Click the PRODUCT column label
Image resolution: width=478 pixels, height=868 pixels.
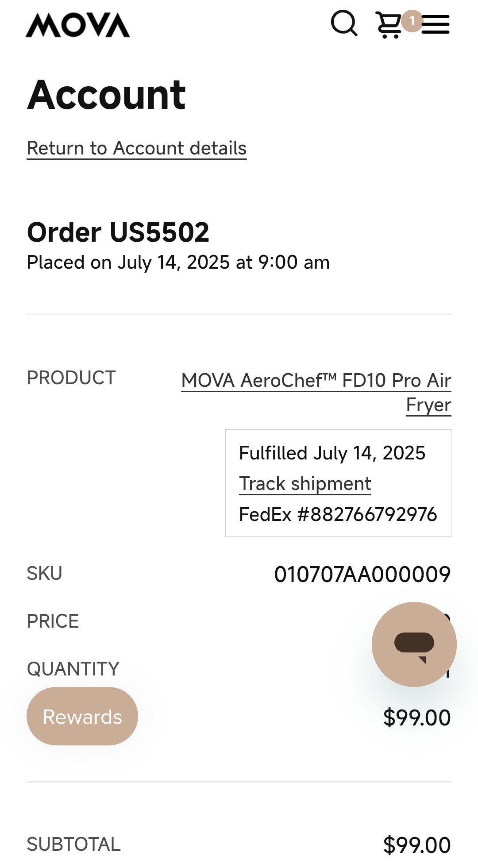(x=71, y=378)
